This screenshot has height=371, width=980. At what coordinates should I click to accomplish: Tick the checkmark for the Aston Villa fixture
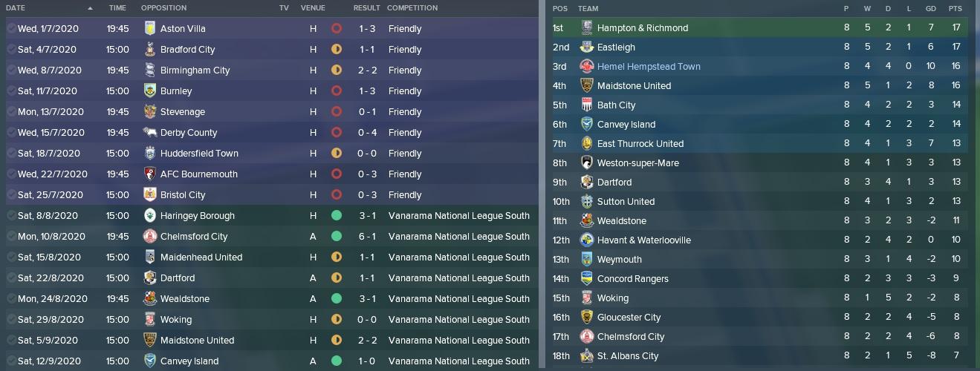tap(11, 28)
